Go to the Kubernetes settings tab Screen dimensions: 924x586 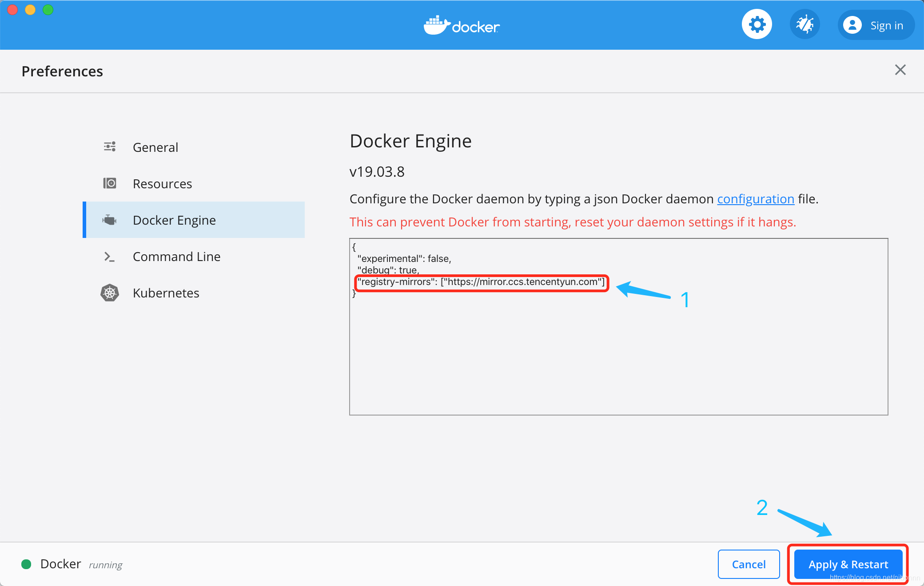[x=166, y=293]
